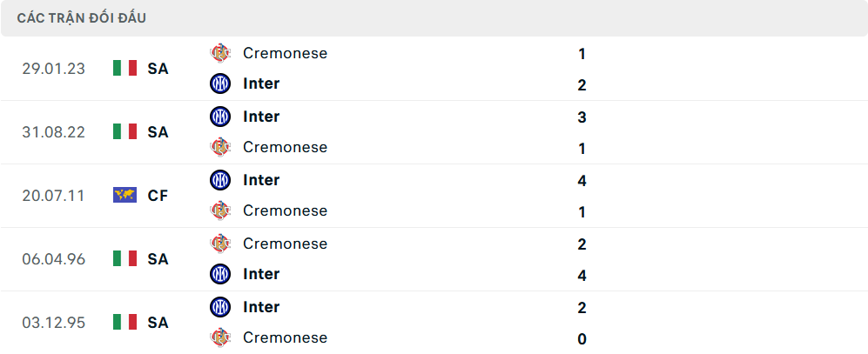Click Cremonese crest in 29.01.23 match
868x354 pixels.
pyautogui.click(x=220, y=53)
